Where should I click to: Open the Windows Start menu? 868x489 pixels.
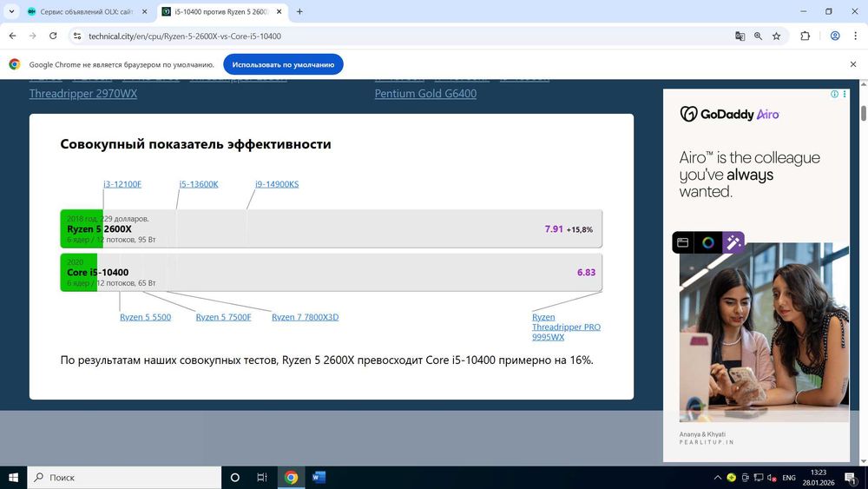coord(13,478)
